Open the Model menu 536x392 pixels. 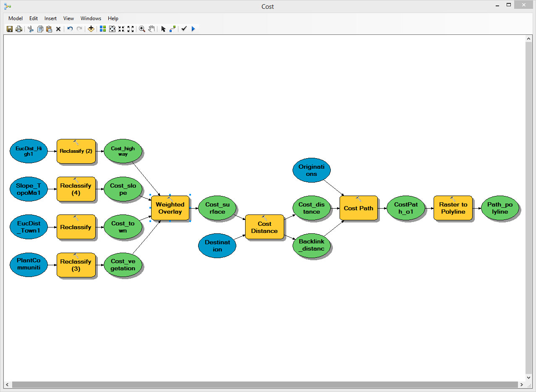pos(16,18)
